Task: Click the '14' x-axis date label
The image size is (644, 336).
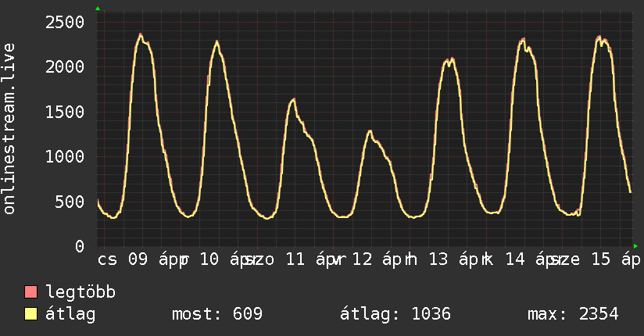Action: click(x=515, y=259)
